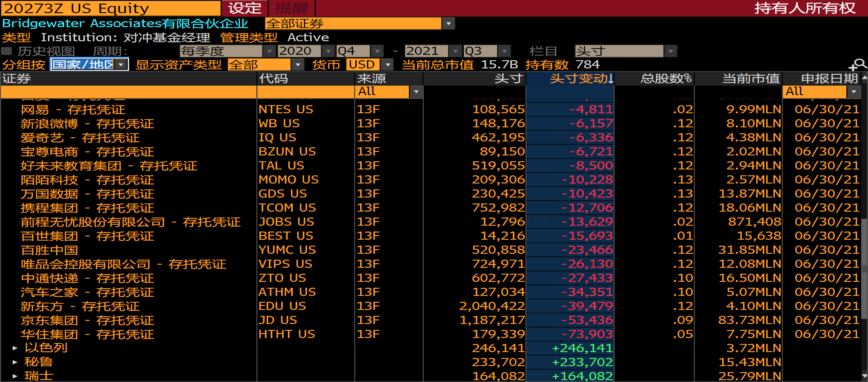Image resolution: width=868 pixels, height=382 pixels.
Task: Sort by the 当前市值 column header
Action: click(x=738, y=79)
